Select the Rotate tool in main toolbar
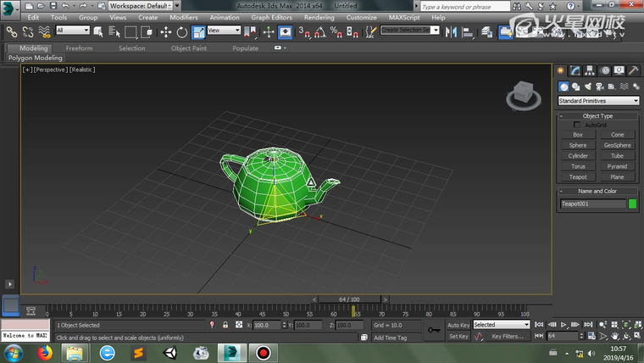 (x=181, y=31)
